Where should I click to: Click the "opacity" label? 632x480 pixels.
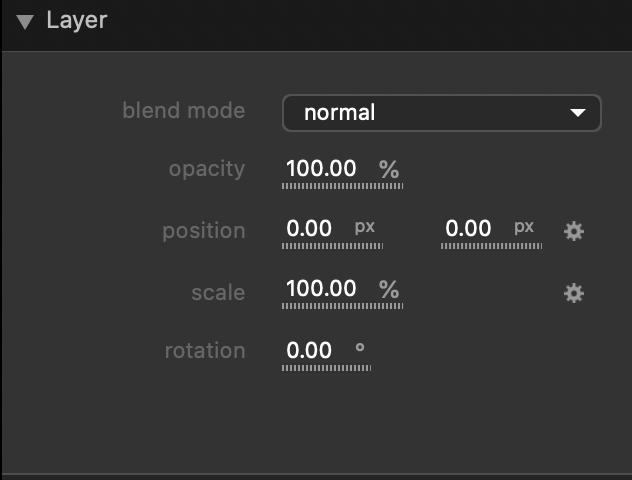coord(206,169)
